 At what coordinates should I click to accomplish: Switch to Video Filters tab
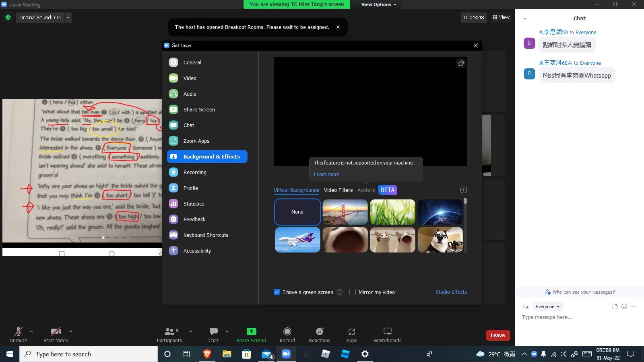point(338,190)
